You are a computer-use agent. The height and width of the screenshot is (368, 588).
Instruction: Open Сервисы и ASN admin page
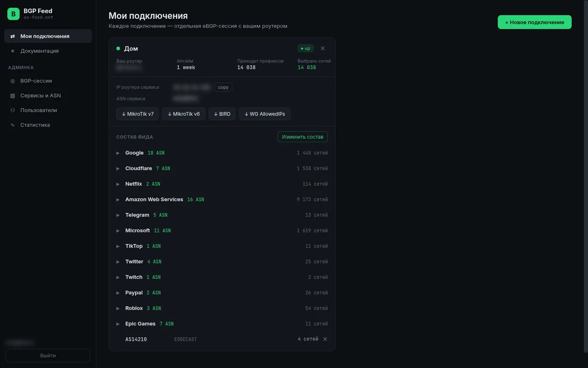48,96
